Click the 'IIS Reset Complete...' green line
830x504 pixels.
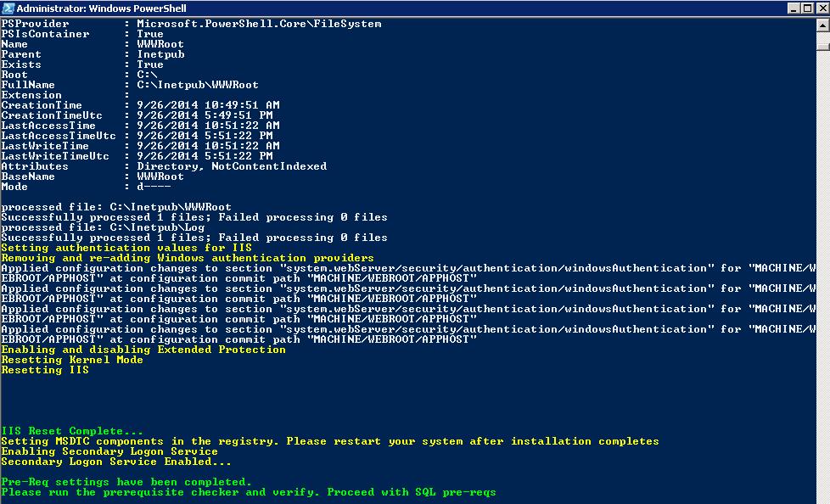(x=72, y=431)
